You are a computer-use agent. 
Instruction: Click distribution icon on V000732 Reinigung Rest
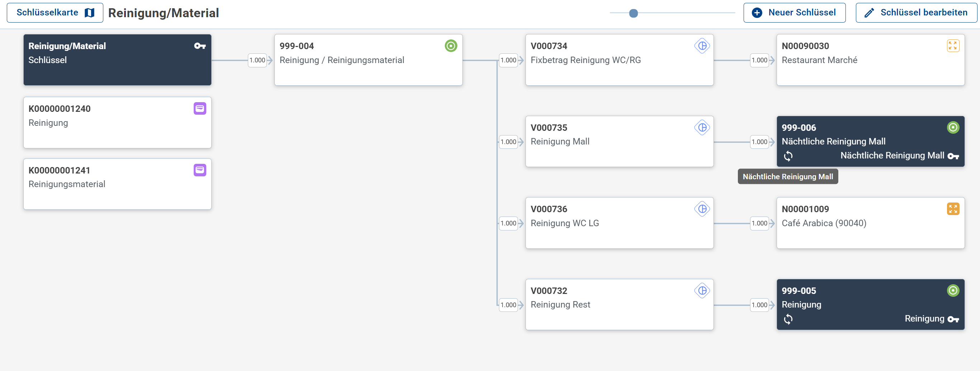(x=702, y=291)
